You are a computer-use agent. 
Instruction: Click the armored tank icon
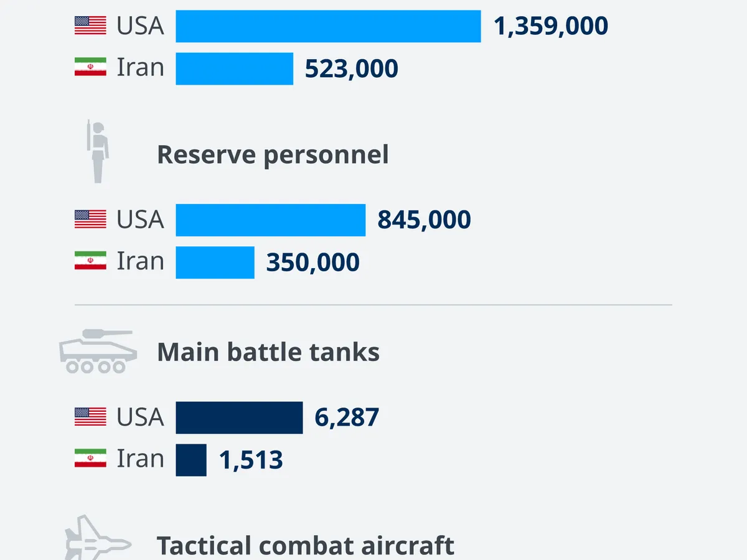pos(95,352)
